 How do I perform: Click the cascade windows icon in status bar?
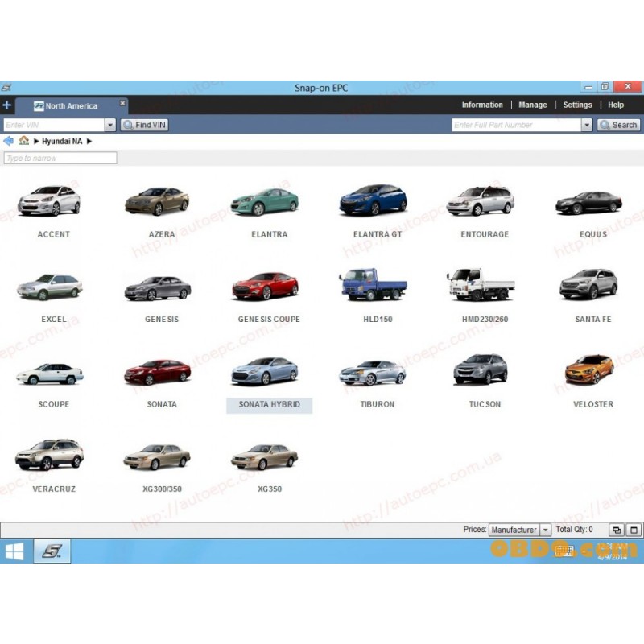tap(617, 530)
